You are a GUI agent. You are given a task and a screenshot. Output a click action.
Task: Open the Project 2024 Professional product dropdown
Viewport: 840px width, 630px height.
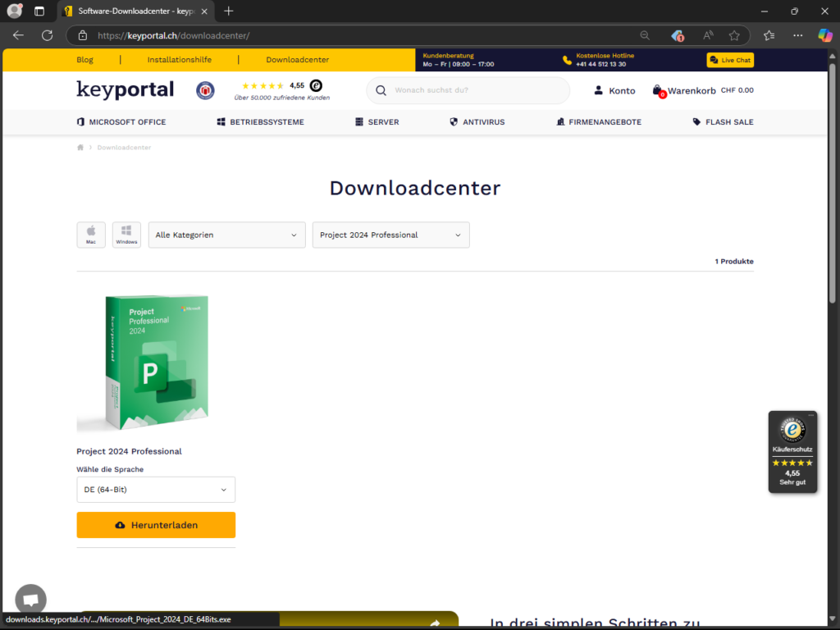(x=390, y=235)
